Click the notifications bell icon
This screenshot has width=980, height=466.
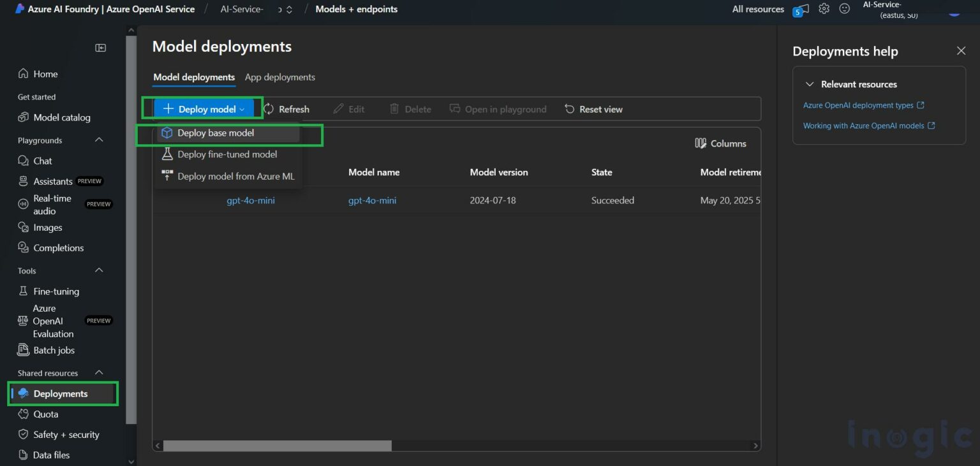(800, 9)
